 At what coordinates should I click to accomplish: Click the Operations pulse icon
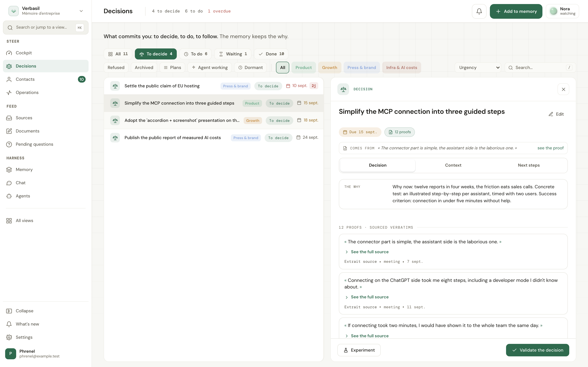pos(9,92)
